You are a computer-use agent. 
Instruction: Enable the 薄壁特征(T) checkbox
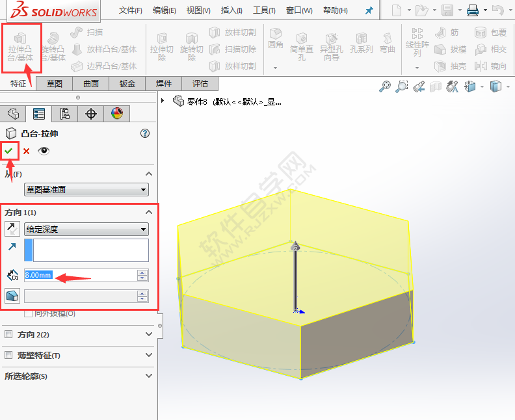click(8, 355)
